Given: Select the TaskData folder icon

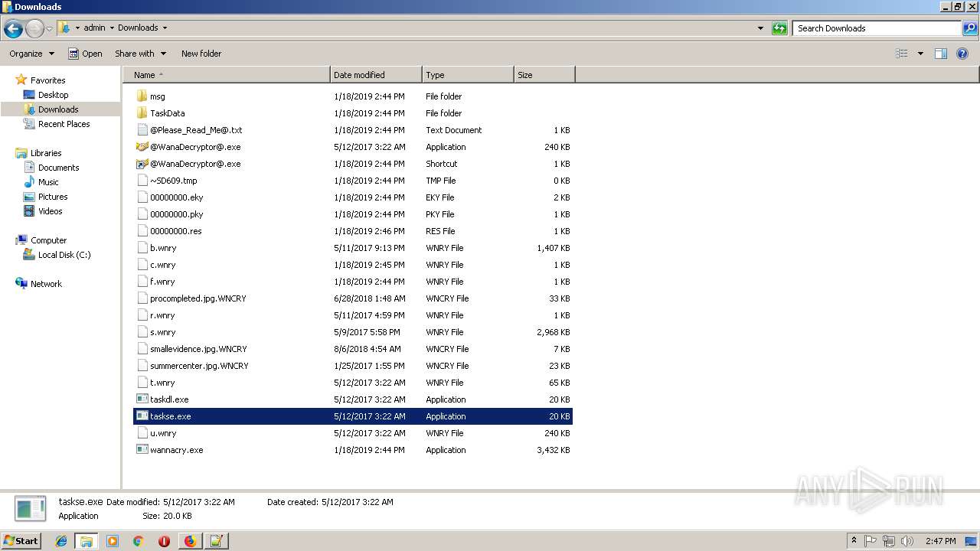Looking at the screenshot, I should tap(142, 113).
